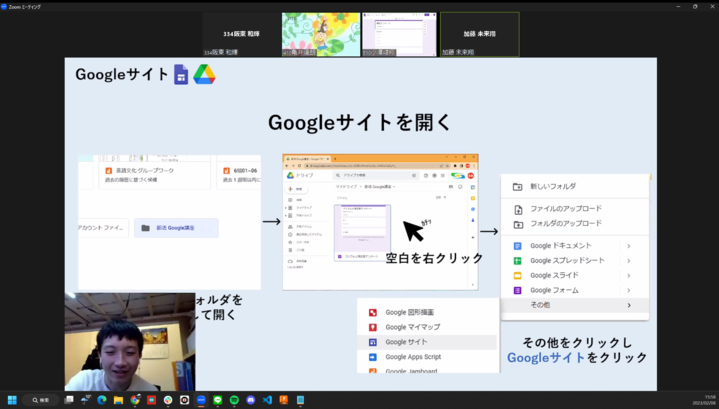The image size is (719, 409).
Task: Select the flower illustration participant tile
Action: coord(321,34)
